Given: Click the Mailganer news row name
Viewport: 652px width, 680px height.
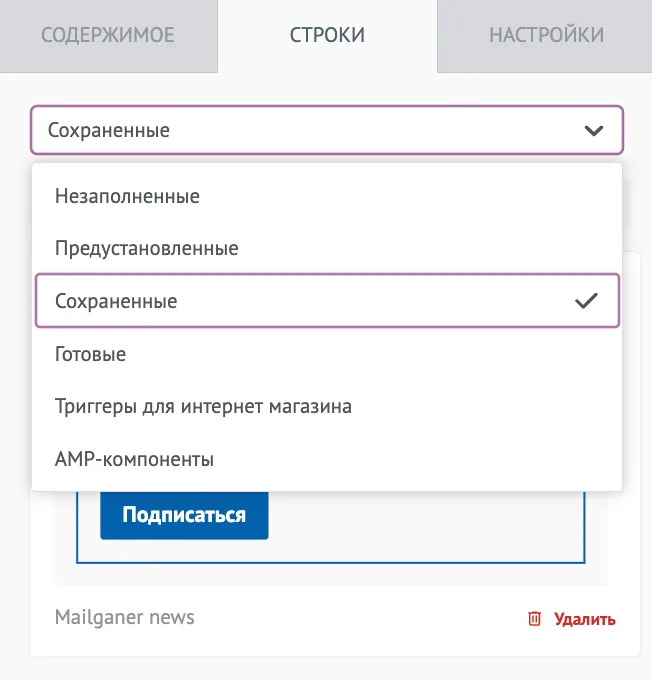Looking at the screenshot, I should click(x=125, y=617).
